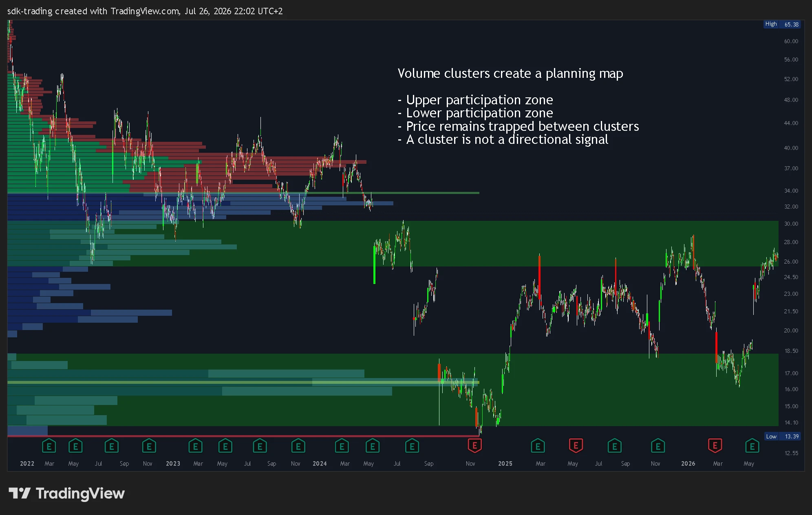Click the 'Lower participation zone' annotation line

[475, 113]
